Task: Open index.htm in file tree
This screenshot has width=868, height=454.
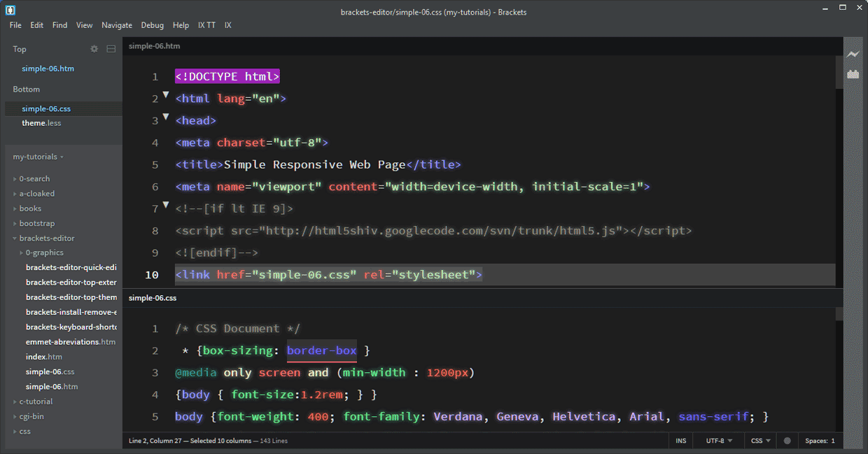Action: 44,357
